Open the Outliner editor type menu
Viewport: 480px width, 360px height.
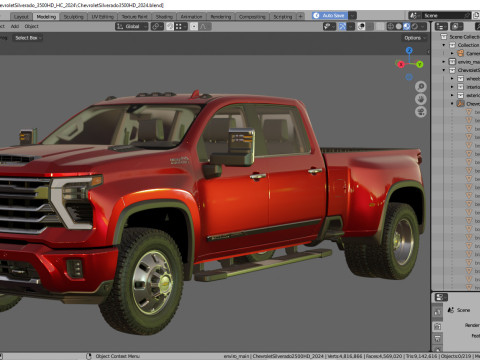pyautogui.click(x=441, y=26)
